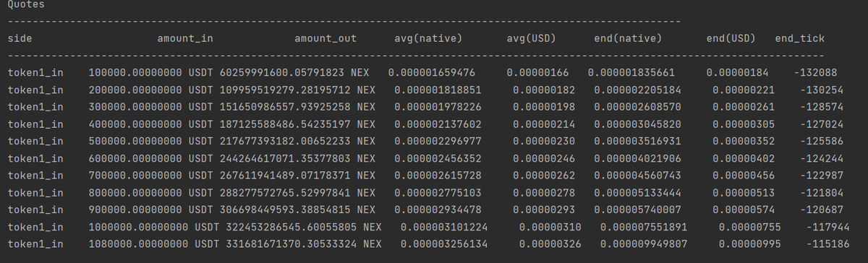Viewport: 868px width, 263px height.
Task: Click 288277572765.52997841 NEX amount_out value
Action: click(x=297, y=193)
